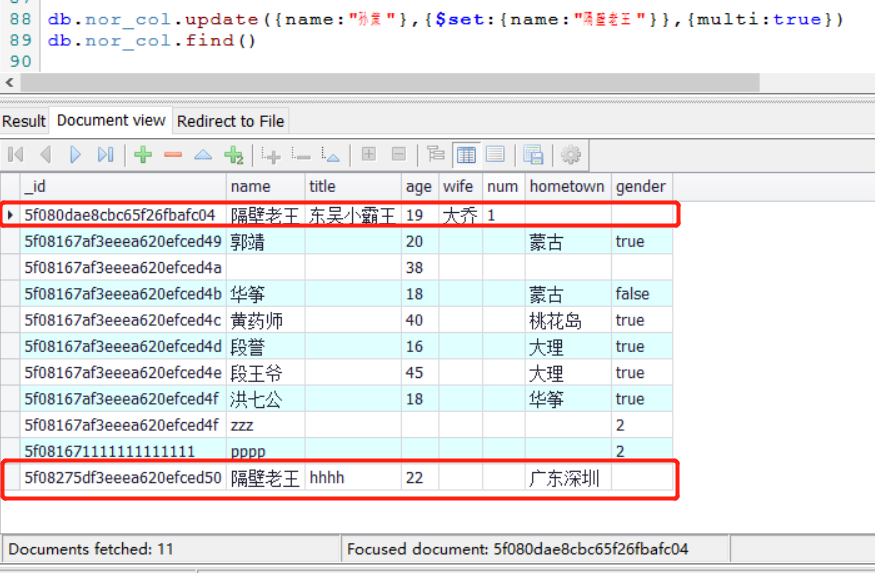The width and height of the screenshot is (875, 573).
Task: Place cursor on line 88 update statement
Action: click(x=445, y=20)
